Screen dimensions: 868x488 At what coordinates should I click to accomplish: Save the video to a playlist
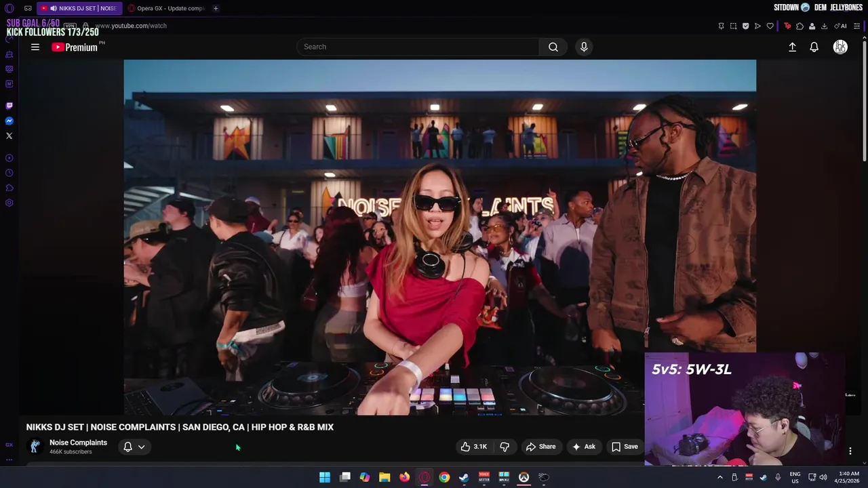pyautogui.click(x=625, y=447)
